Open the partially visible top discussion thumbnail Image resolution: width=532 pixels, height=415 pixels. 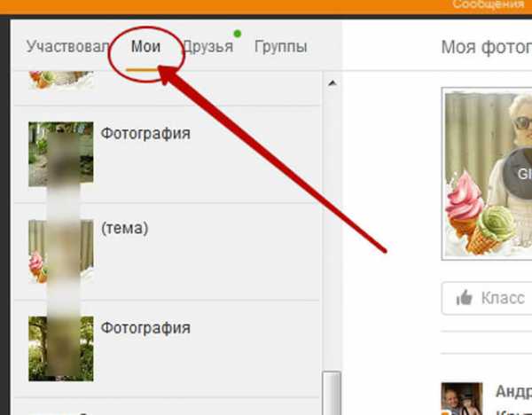(x=61, y=80)
